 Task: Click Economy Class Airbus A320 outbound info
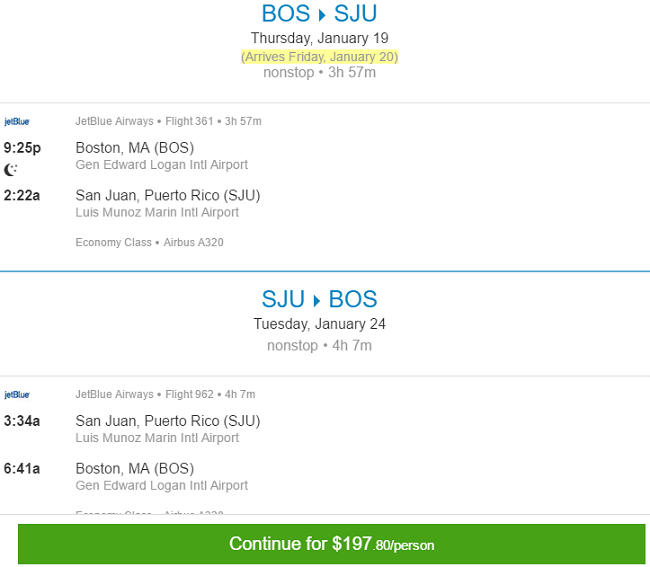click(149, 242)
